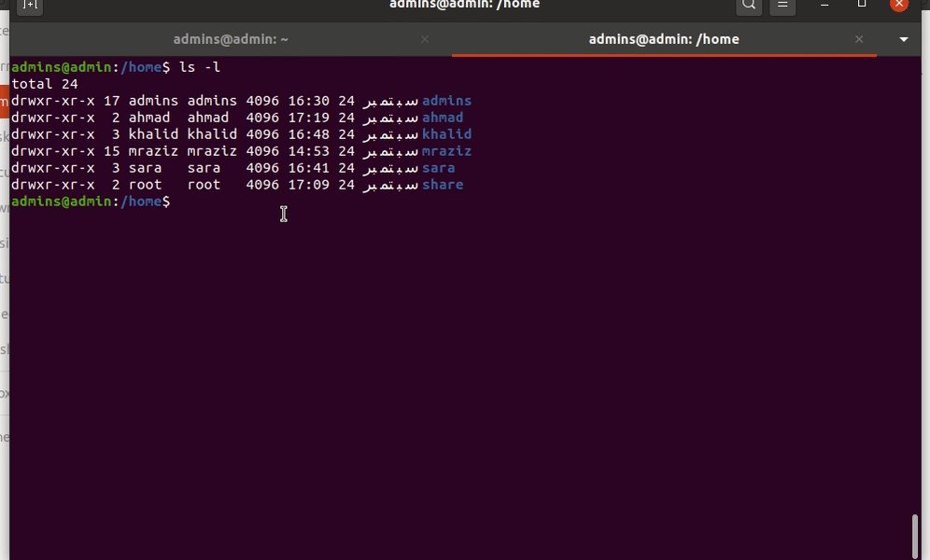Open a new terminal tab
The image size is (930, 560).
(30, 5)
